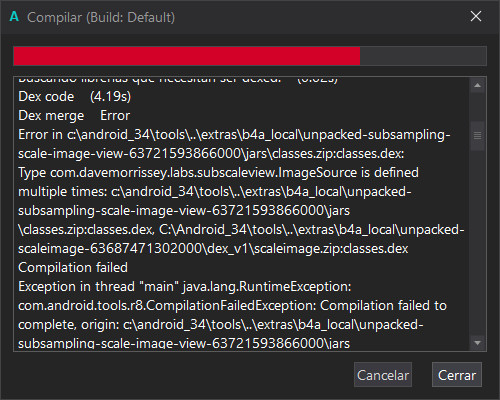This screenshot has width=500, height=400.
Task: Click the 'Error in c:\android_34' log line
Action: (x=234, y=135)
